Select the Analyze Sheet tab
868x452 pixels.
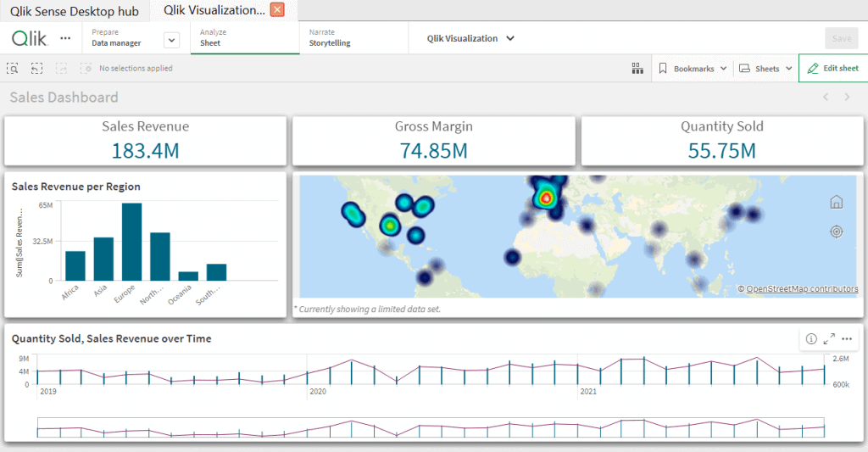point(245,37)
